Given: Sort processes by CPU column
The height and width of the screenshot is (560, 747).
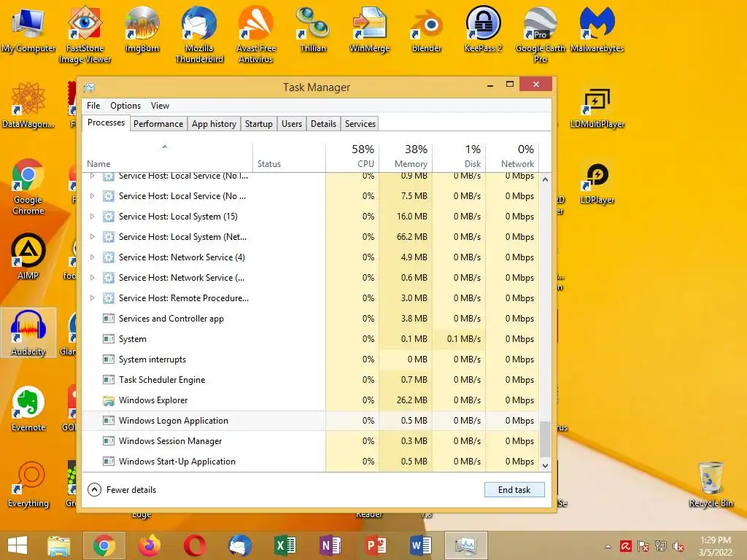Looking at the screenshot, I should tap(352, 156).
